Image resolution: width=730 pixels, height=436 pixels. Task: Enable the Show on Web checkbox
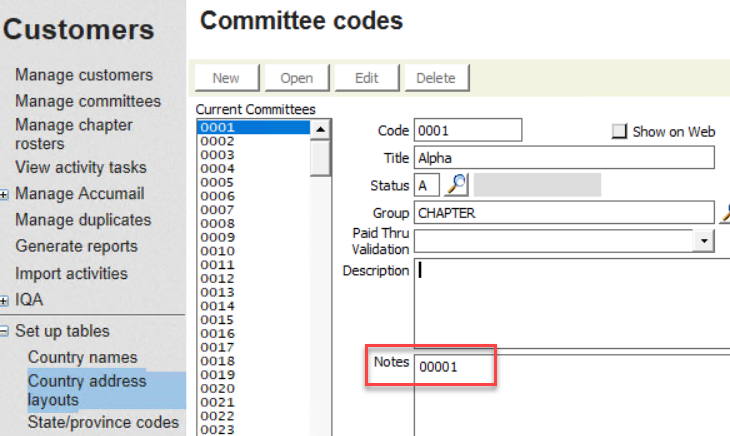[619, 131]
